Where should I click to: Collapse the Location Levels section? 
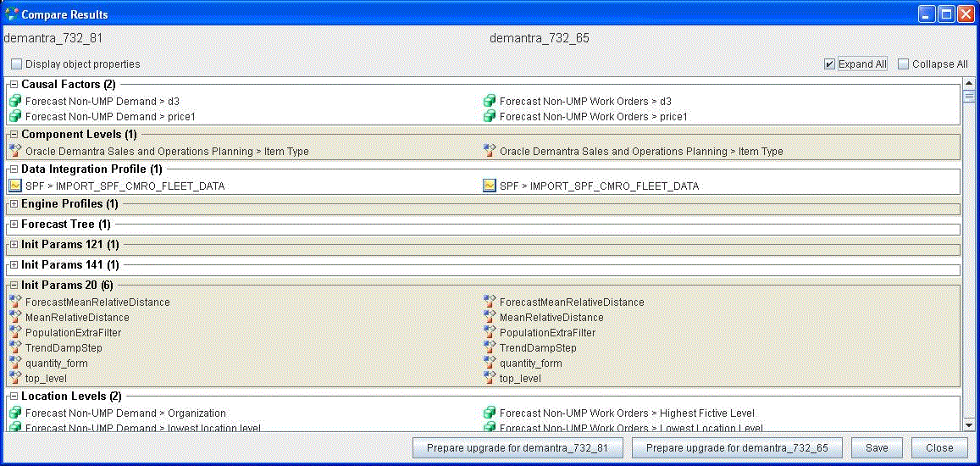pyautogui.click(x=14, y=396)
